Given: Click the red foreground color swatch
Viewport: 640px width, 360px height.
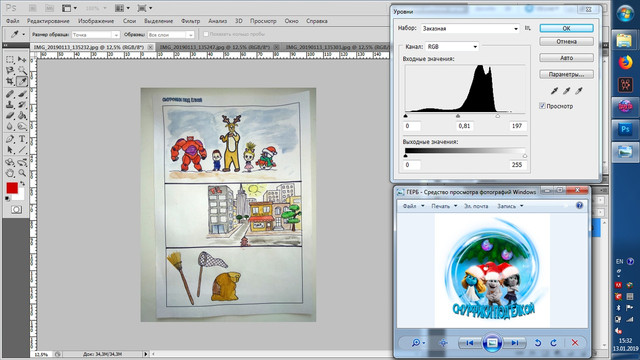Looking at the screenshot, I should (12, 188).
